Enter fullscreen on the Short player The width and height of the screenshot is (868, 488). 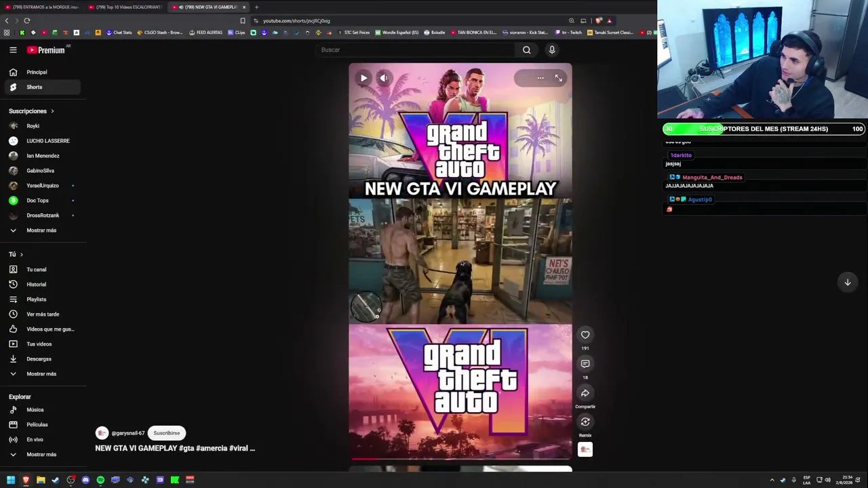(x=559, y=78)
